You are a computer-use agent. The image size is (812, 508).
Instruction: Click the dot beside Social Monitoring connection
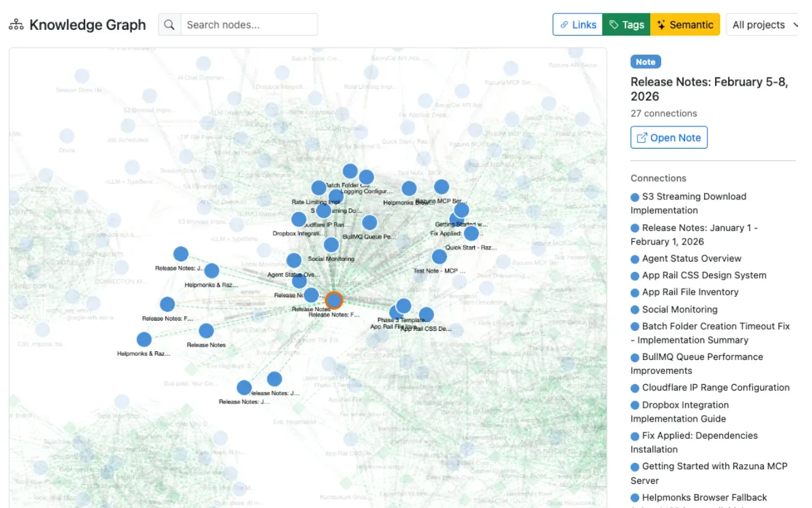tap(634, 310)
